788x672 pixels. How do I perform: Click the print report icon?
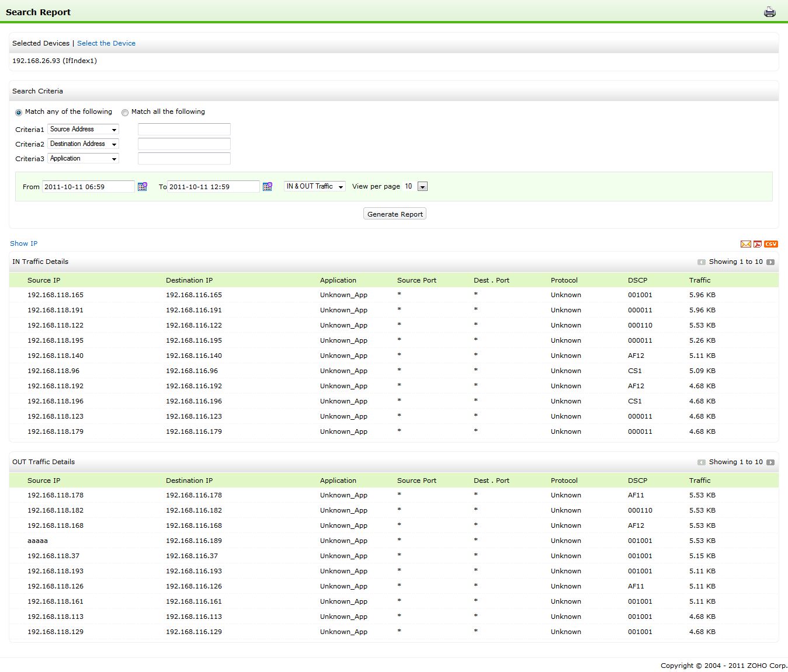click(x=770, y=12)
